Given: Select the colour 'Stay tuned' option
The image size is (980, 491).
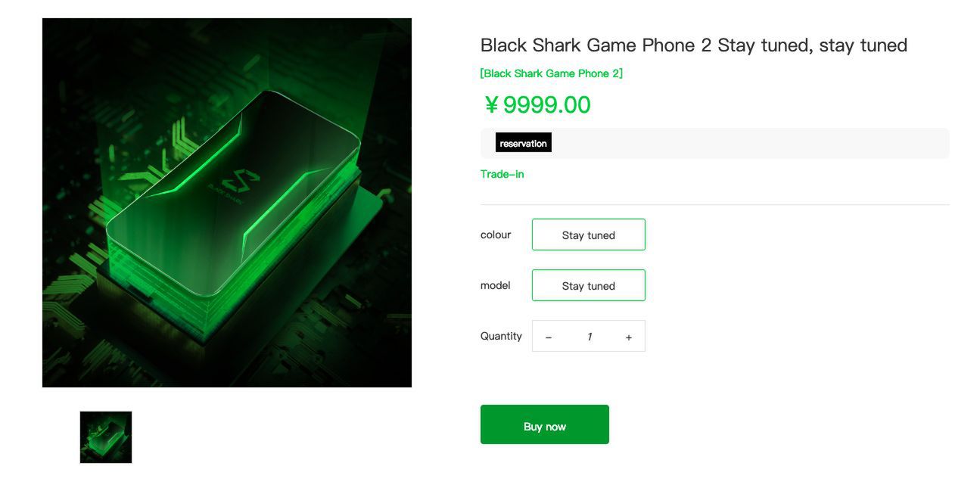Looking at the screenshot, I should pos(588,235).
